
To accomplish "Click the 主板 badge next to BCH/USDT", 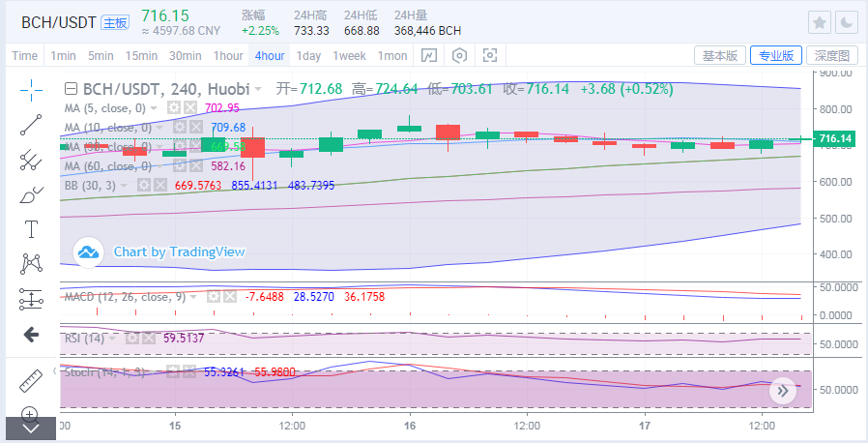I will coord(115,22).
